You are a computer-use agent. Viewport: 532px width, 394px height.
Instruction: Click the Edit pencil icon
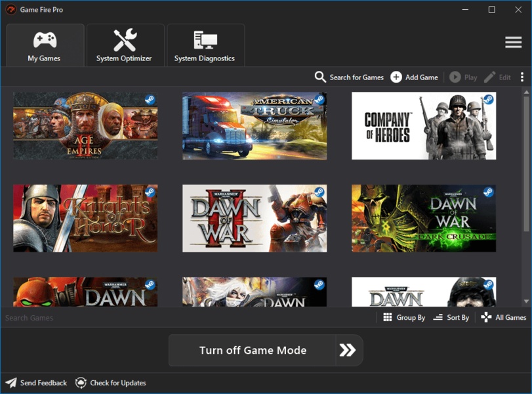click(489, 77)
